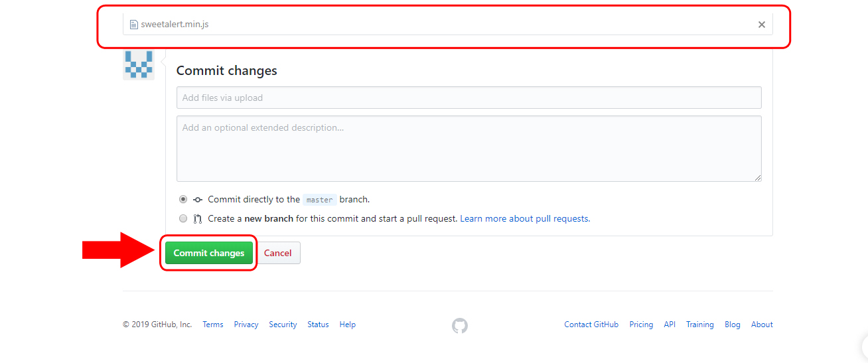
Task: Open the Training footer link
Action: (700, 325)
